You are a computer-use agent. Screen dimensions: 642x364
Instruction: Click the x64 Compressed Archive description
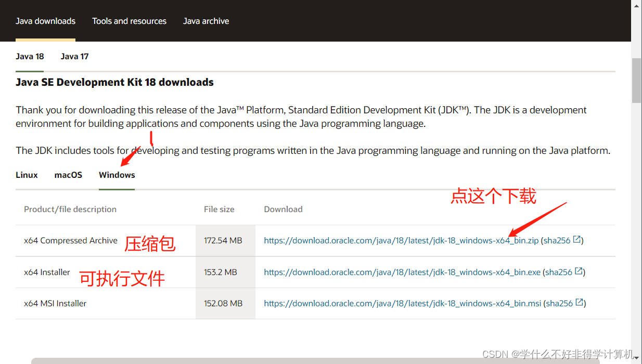pyautogui.click(x=71, y=240)
